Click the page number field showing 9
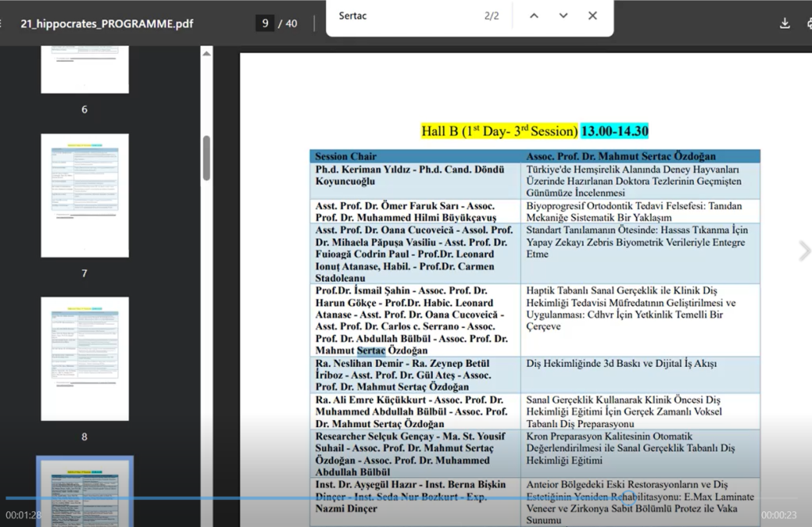812x527 pixels. 265,23
